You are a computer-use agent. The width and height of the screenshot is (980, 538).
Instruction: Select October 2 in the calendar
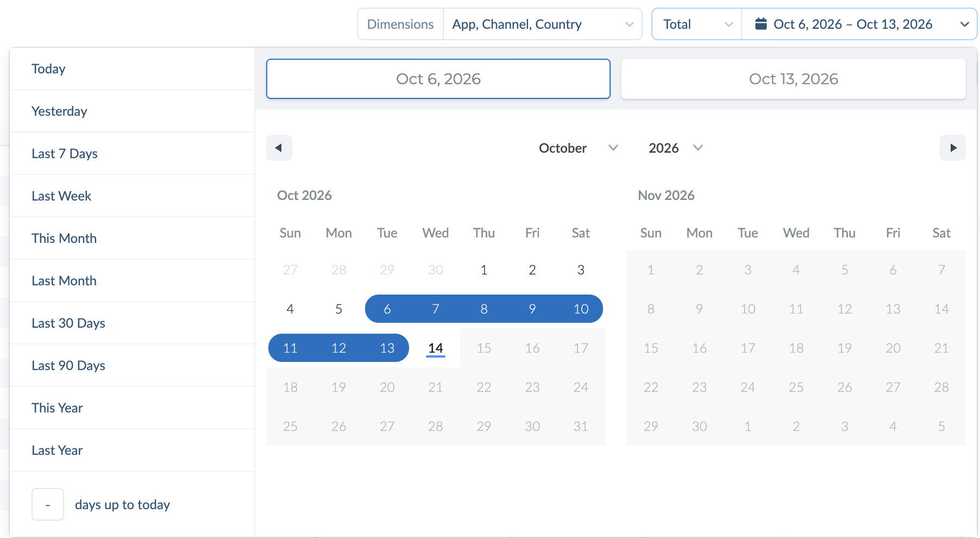(532, 270)
